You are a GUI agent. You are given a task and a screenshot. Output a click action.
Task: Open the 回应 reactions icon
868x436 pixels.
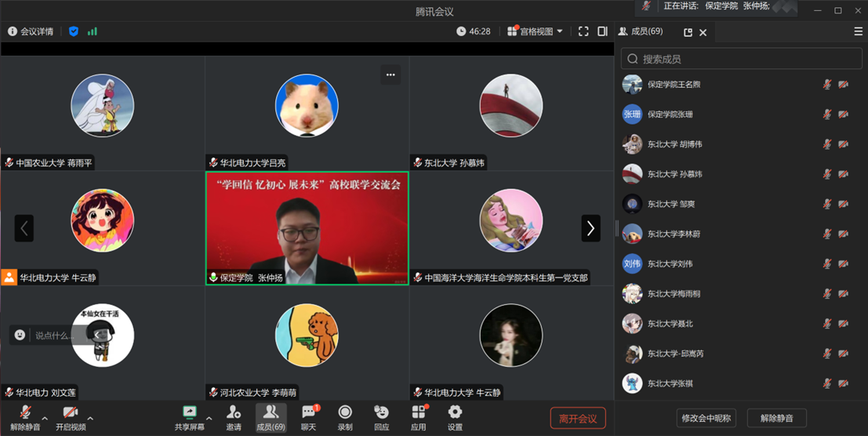[x=382, y=417]
